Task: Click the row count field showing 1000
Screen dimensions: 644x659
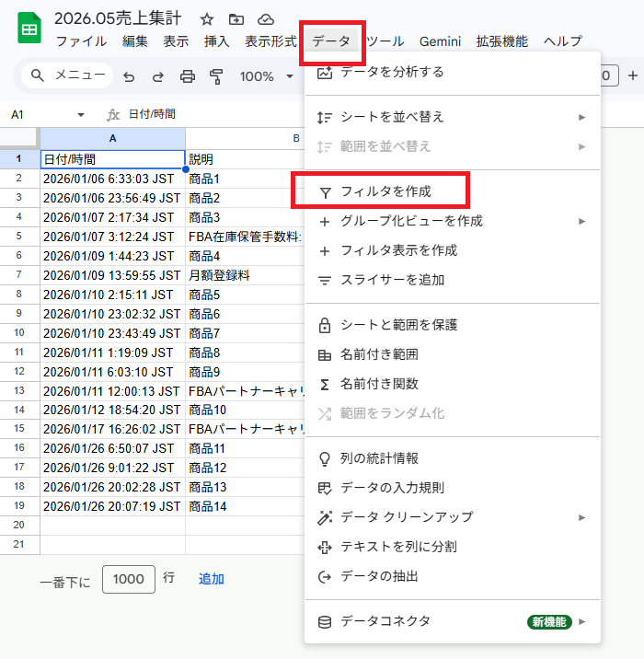Action: [129, 579]
